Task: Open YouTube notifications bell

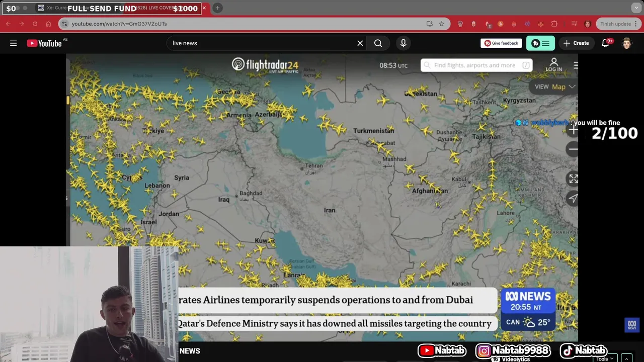Action: pos(606,43)
